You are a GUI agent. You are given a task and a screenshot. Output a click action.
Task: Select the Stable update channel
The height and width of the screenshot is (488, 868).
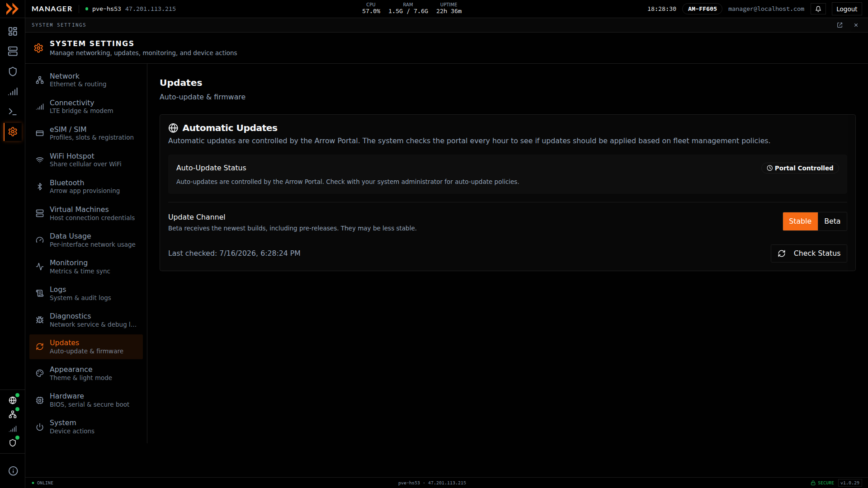point(800,221)
